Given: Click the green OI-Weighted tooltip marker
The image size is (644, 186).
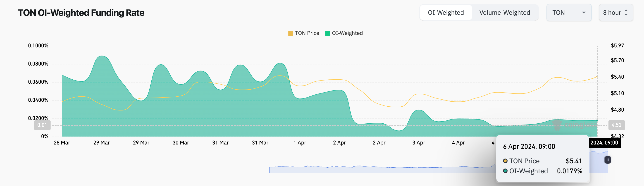Looking at the screenshot, I should 505,171.
